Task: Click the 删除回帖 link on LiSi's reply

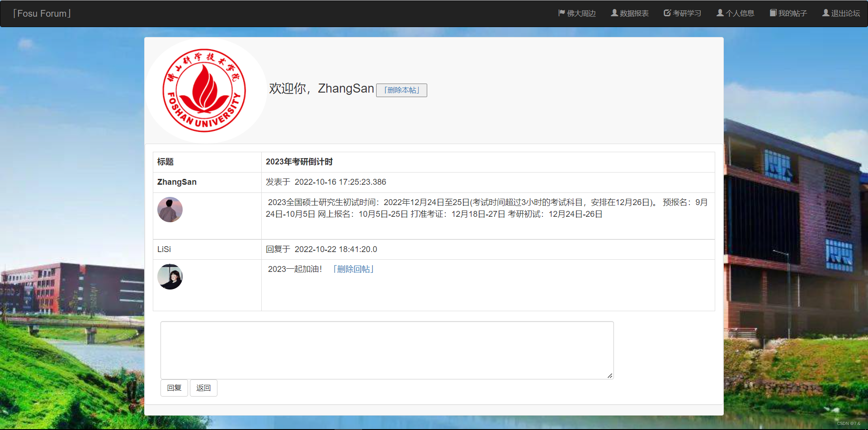Action: pyautogui.click(x=353, y=269)
